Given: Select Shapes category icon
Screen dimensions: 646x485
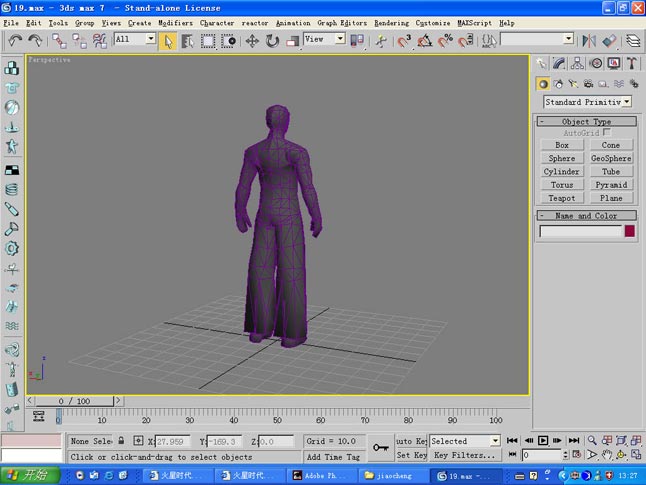Looking at the screenshot, I should (x=558, y=84).
